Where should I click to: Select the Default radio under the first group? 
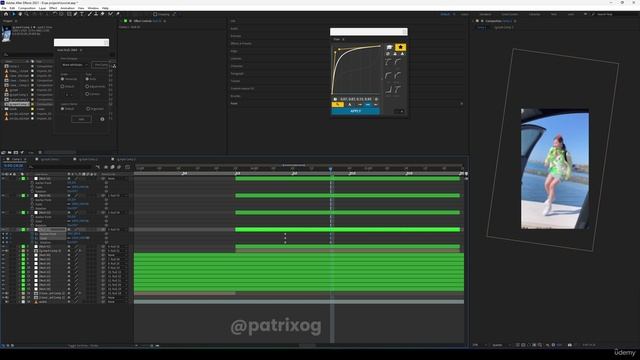[x=62, y=87]
